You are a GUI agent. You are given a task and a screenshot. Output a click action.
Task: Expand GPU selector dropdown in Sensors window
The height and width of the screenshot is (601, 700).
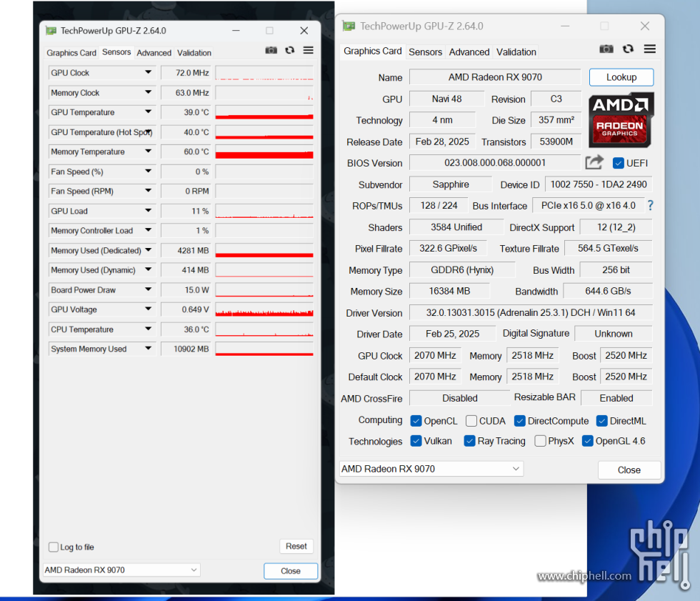click(x=194, y=570)
